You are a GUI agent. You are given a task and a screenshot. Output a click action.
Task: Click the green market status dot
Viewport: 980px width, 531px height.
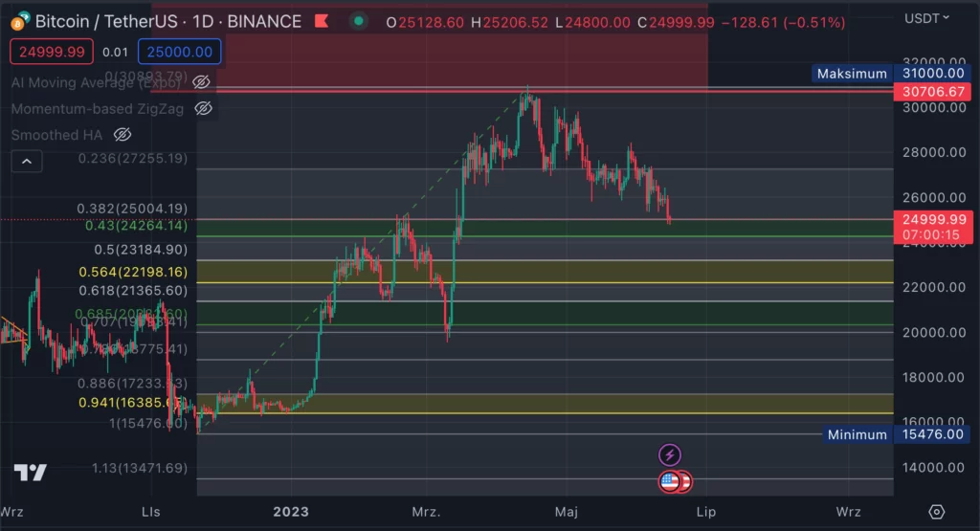[358, 21]
